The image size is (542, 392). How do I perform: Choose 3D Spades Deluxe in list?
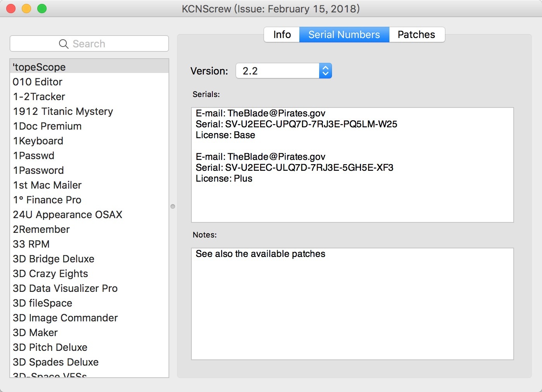[x=56, y=362]
